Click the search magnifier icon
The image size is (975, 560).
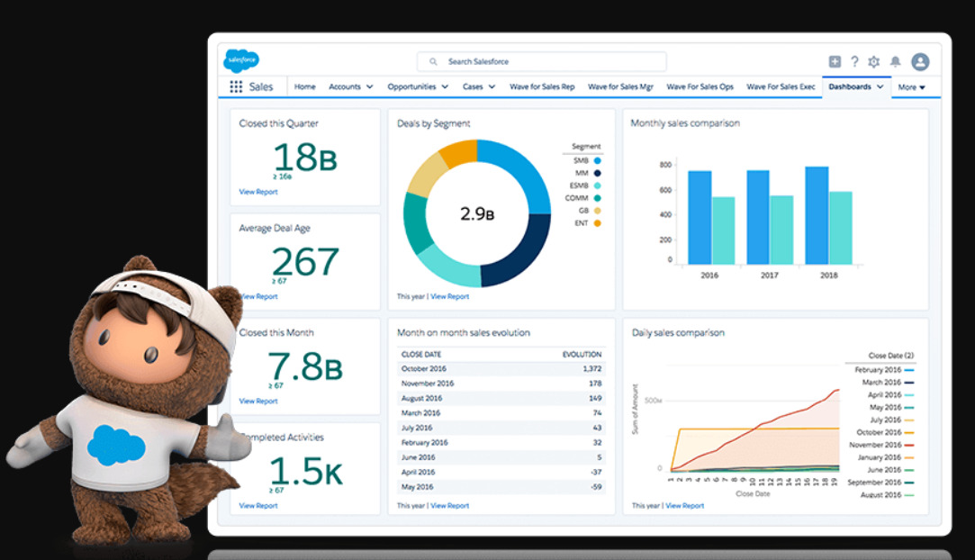click(433, 61)
